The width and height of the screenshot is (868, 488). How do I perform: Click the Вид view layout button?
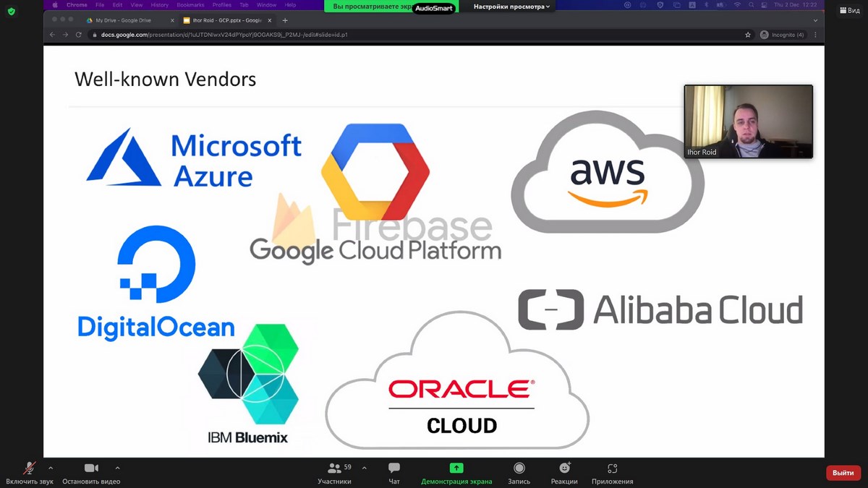tap(849, 11)
